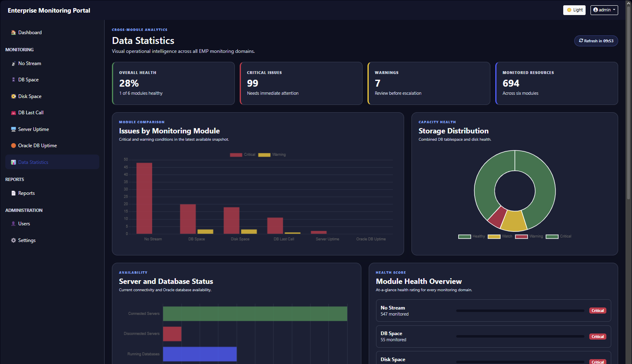This screenshot has height=364, width=632.
Task: Toggle Warning legend in Issues bar chart
Action: (272, 155)
